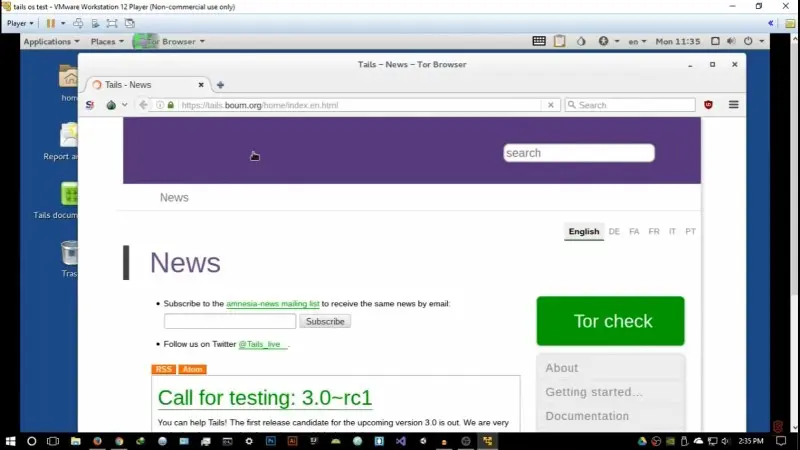The height and width of the screenshot is (450, 800).
Task: Select the Tails - News browser tab
Action: pyautogui.click(x=145, y=85)
